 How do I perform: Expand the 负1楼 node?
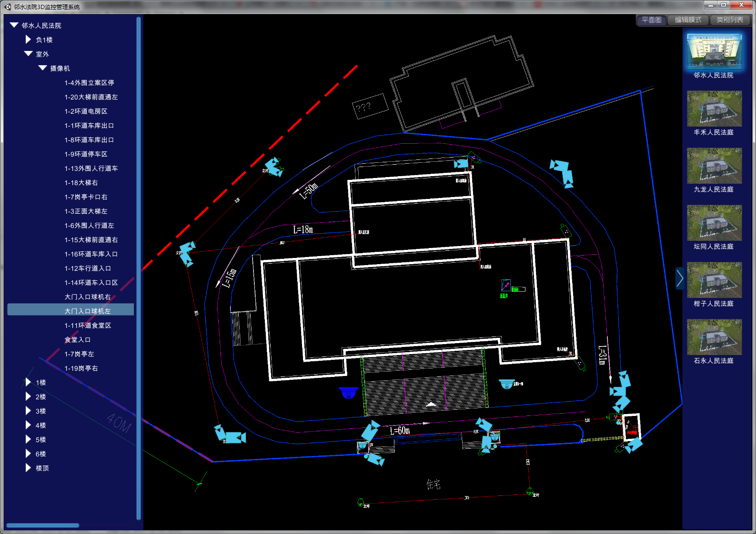pyautogui.click(x=28, y=40)
